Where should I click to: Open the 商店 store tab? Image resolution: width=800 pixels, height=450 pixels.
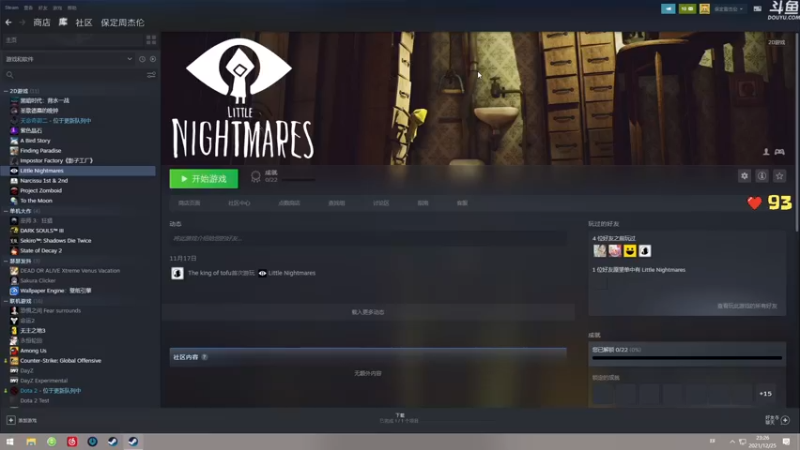(42, 22)
